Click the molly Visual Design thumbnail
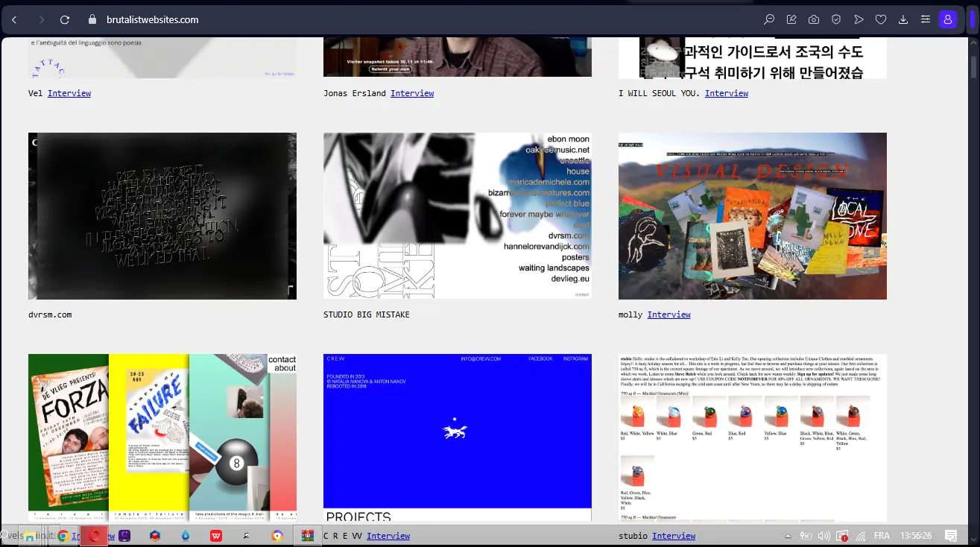The width and height of the screenshot is (980, 547). coord(753,216)
